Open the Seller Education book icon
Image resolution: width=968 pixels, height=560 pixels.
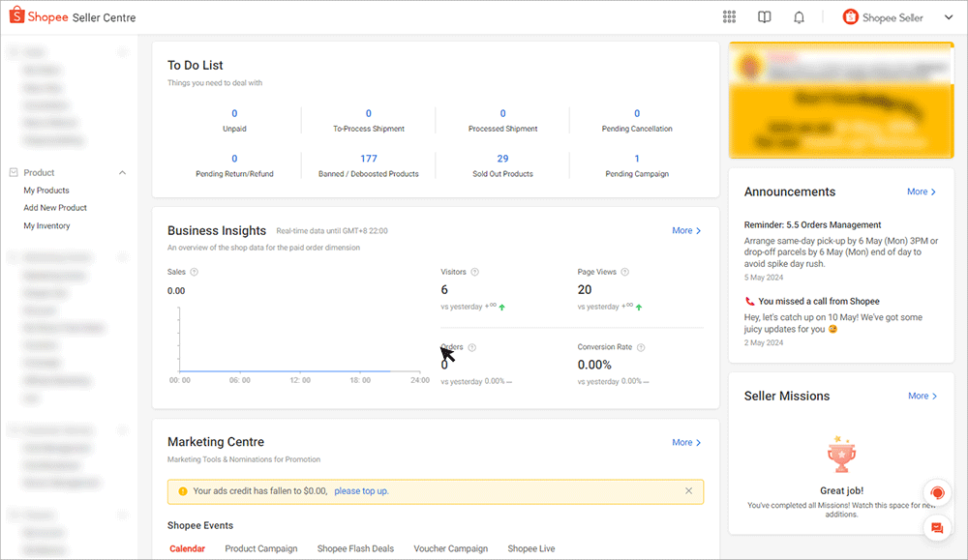point(764,17)
